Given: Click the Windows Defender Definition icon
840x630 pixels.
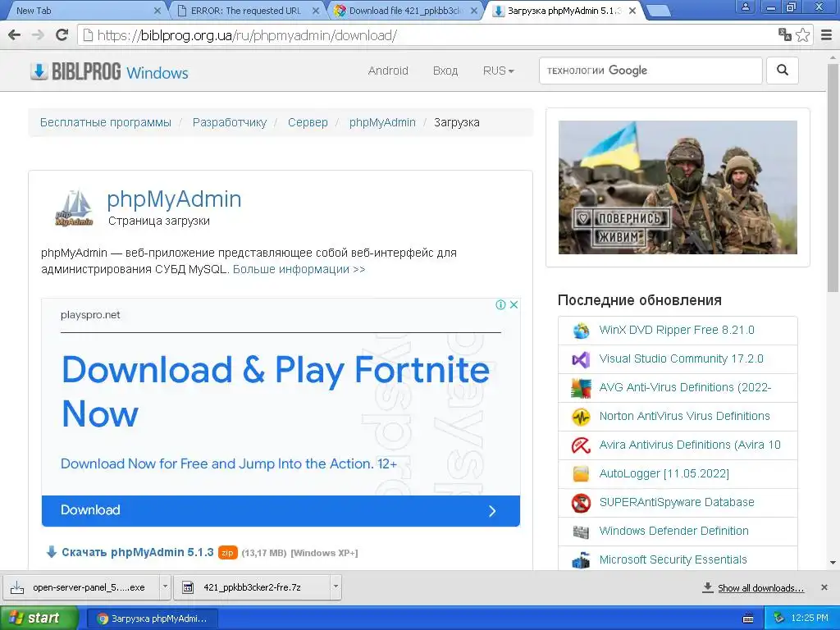Looking at the screenshot, I should coord(581,532).
